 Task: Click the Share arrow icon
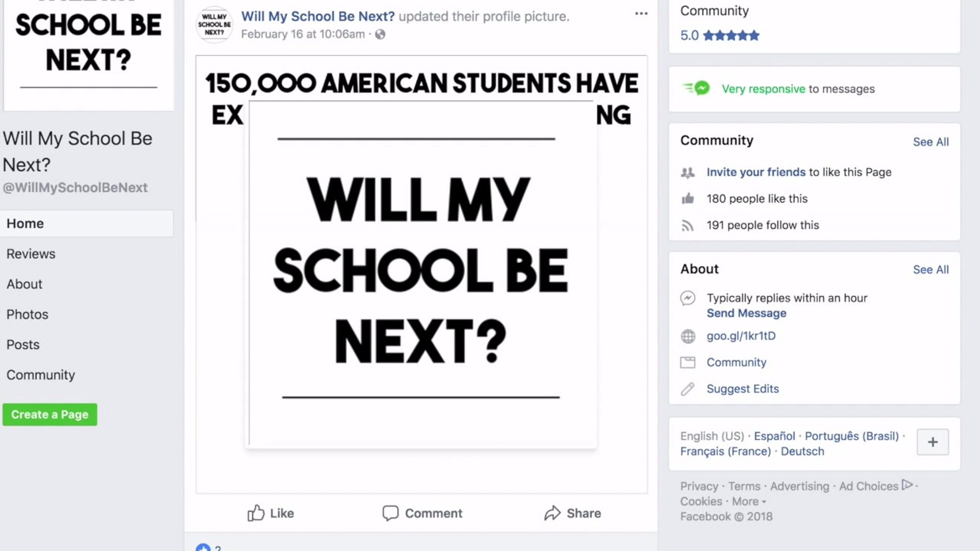coord(552,513)
